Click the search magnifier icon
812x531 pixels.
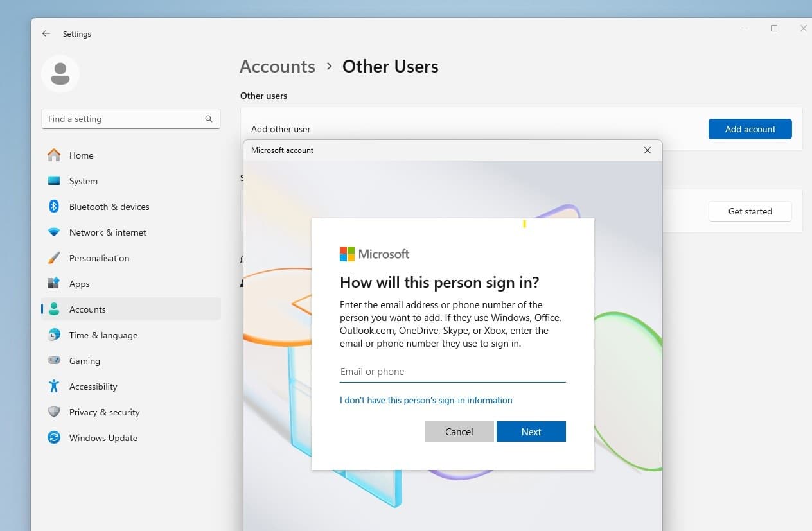(209, 119)
